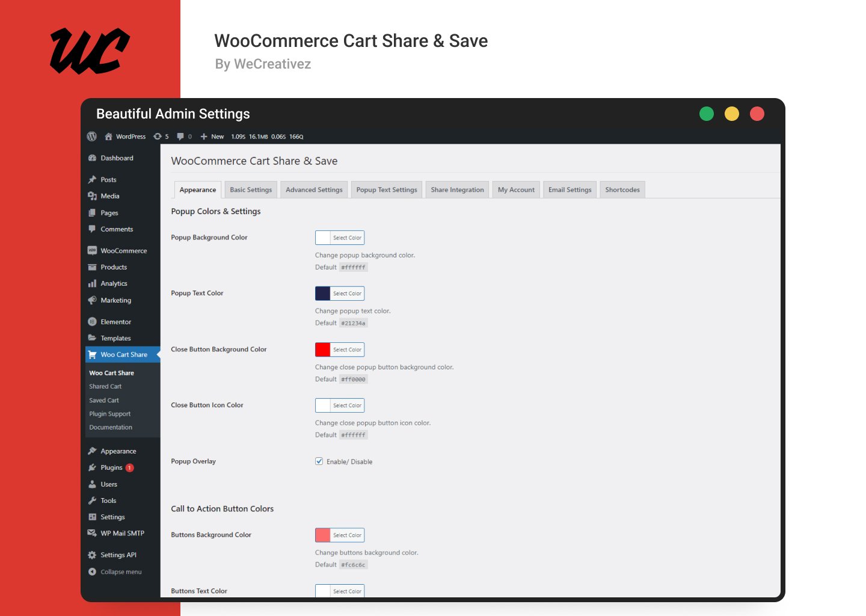The image size is (866, 616).
Task: Click the home icon next to WordPress
Action: point(108,137)
